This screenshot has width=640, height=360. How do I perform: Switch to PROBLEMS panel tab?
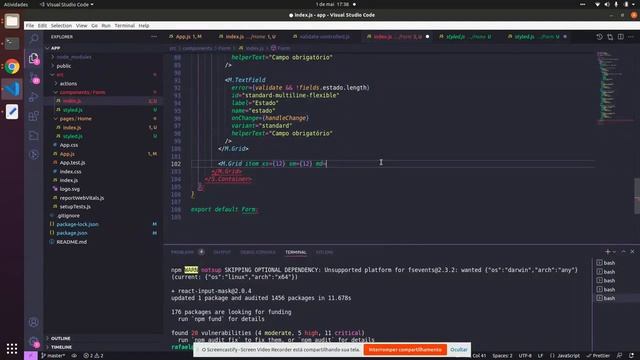[x=182, y=252]
